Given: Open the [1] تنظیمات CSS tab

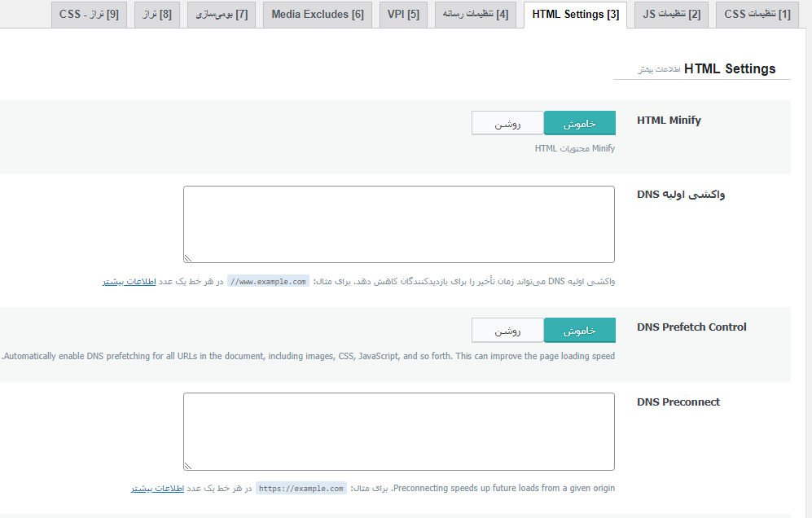Looking at the screenshot, I should 757,15.
